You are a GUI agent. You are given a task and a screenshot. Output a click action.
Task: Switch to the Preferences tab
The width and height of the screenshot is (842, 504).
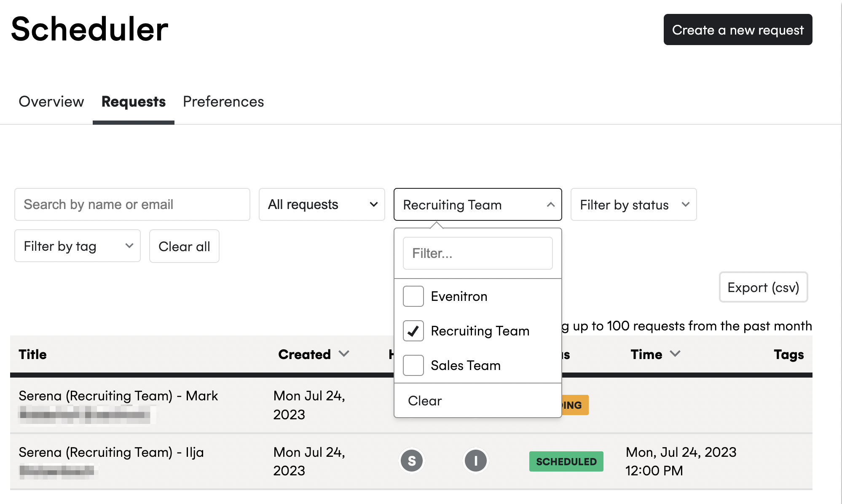pyautogui.click(x=223, y=102)
